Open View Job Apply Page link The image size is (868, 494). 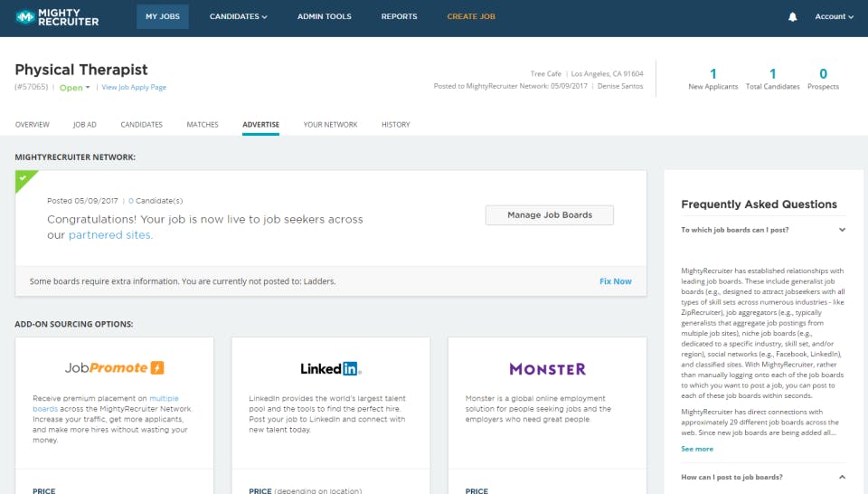tap(134, 88)
